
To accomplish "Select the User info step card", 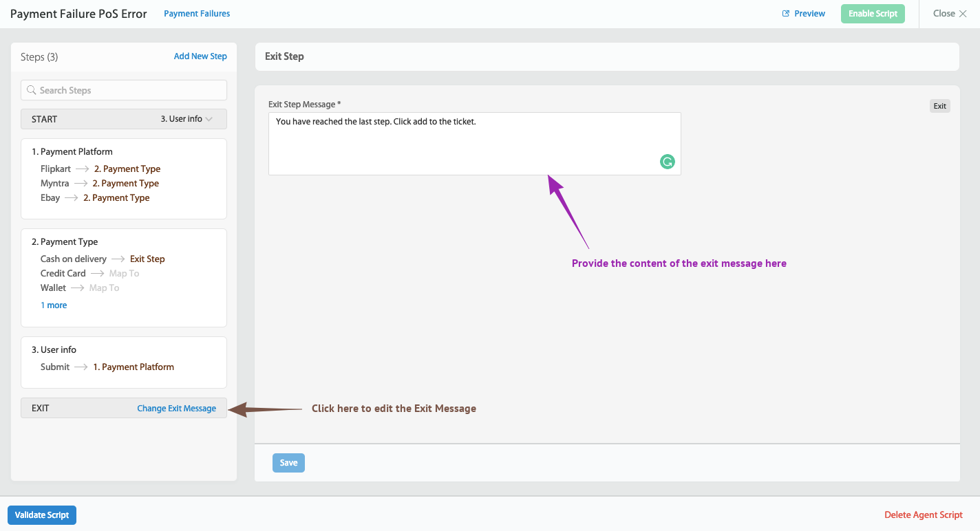I will click(x=54, y=349).
